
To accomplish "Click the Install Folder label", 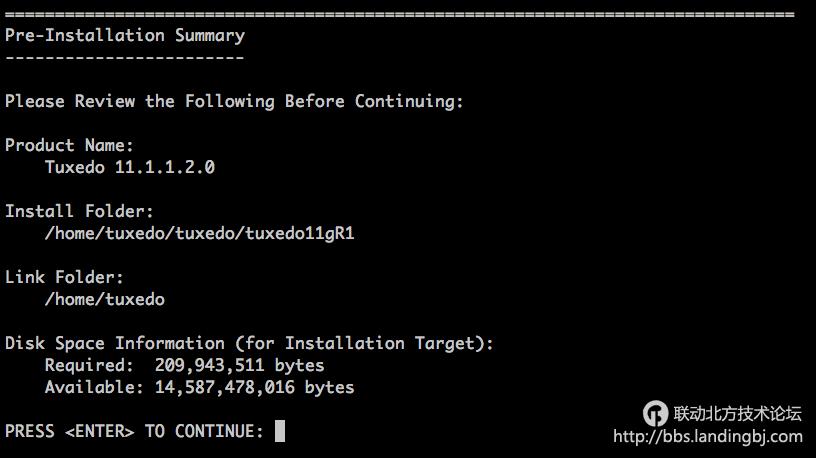I will pos(79,211).
